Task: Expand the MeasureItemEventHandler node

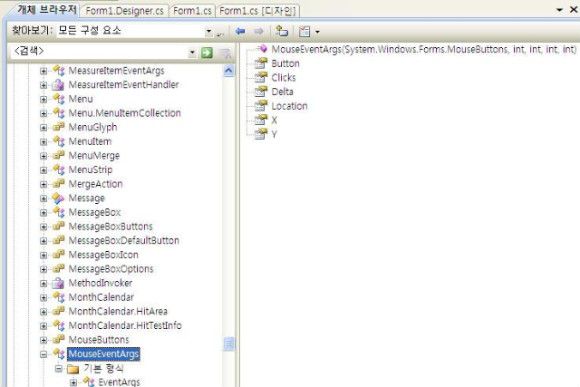Action: [x=43, y=85]
